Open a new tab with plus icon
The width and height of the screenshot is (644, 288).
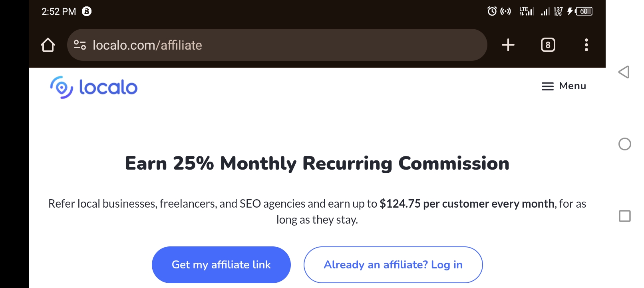pyautogui.click(x=508, y=45)
